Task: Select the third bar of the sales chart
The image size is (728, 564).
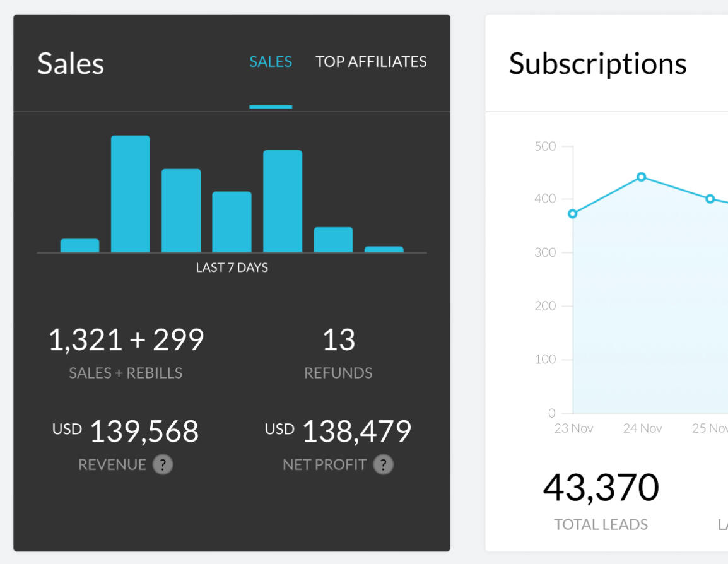Action: click(181, 211)
